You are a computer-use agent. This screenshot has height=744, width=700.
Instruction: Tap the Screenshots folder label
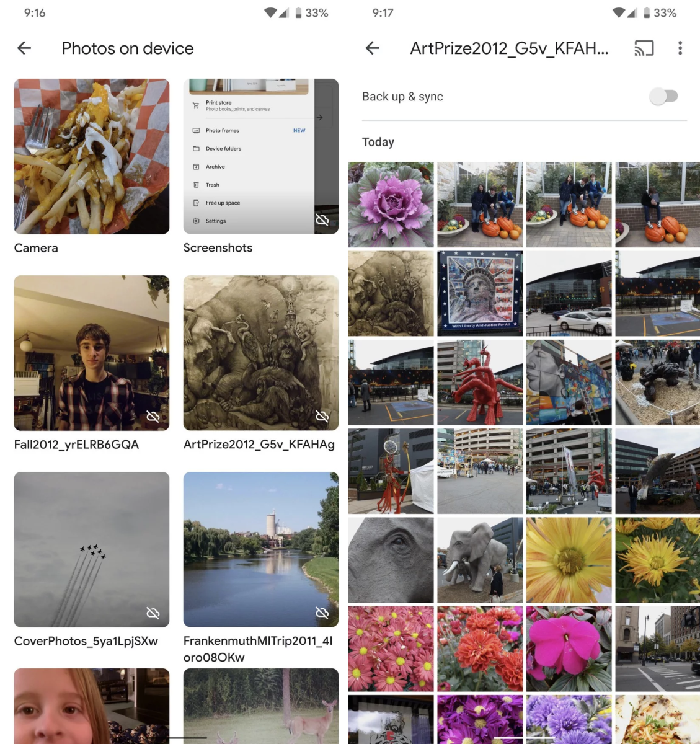pos(218,248)
